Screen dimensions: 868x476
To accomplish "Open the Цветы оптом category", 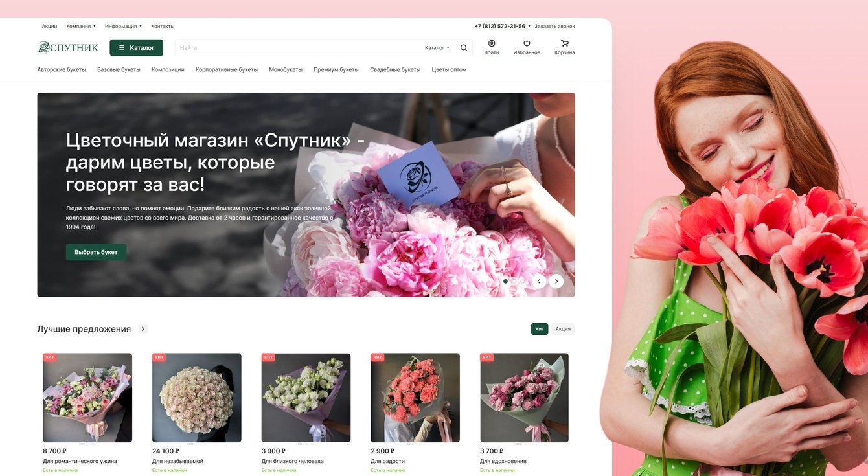I will [x=449, y=70].
